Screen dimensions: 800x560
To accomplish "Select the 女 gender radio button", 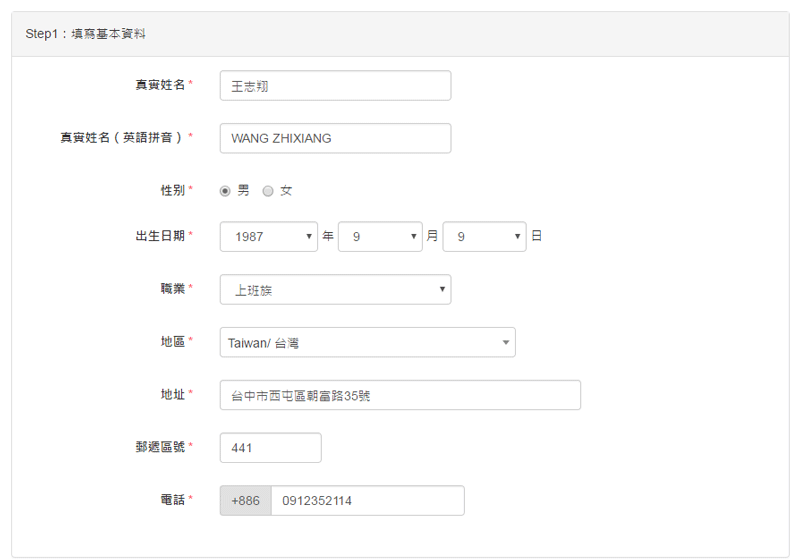I will click(x=268, y=191).
